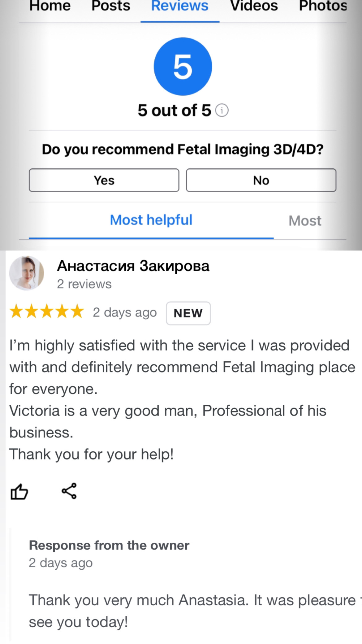Click the 2 days ago timestamp
362x644 pixels.
click(x=125, y=312)
